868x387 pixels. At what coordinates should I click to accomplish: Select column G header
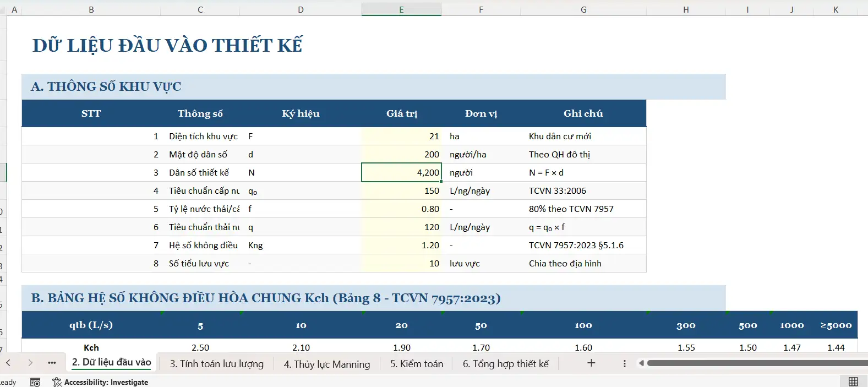pyautogui.click(x=583, y=9)
